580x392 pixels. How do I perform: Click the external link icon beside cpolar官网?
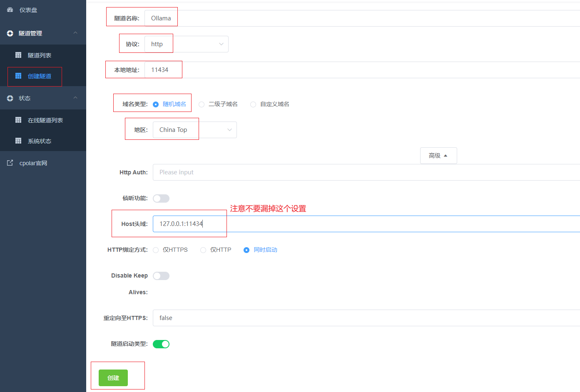pos(10,163)
